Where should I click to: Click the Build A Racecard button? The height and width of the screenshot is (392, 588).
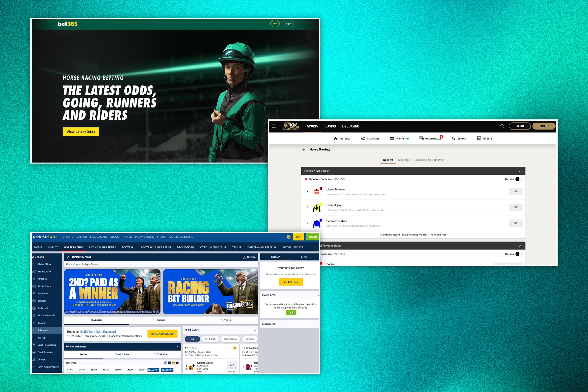point(162,334)
